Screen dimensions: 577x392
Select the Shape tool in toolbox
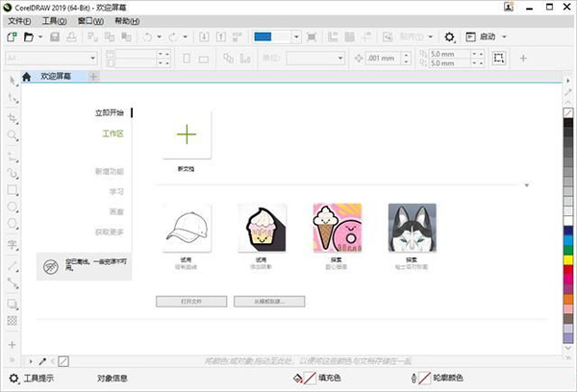click(x=13, y=98)
